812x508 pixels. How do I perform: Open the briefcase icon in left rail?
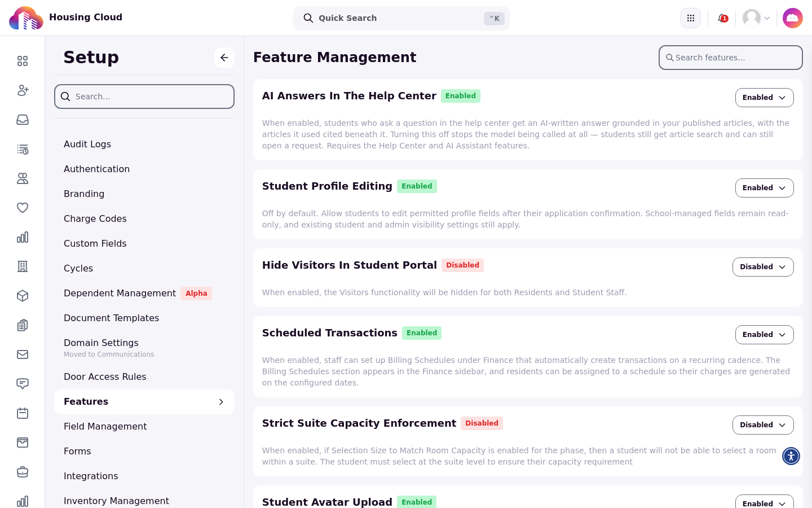click(23, 472)
